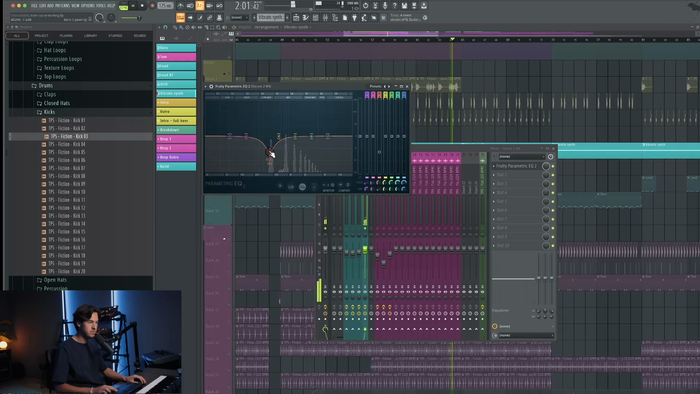Click Fruity Parametric EQ 2 slot mix knob
The image size is (700, 394).
coord(546,166)
